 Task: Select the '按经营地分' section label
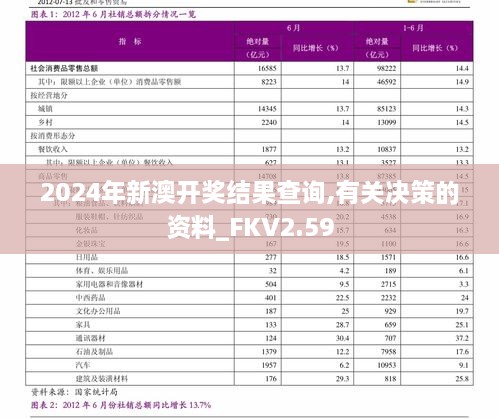point(49,95)
